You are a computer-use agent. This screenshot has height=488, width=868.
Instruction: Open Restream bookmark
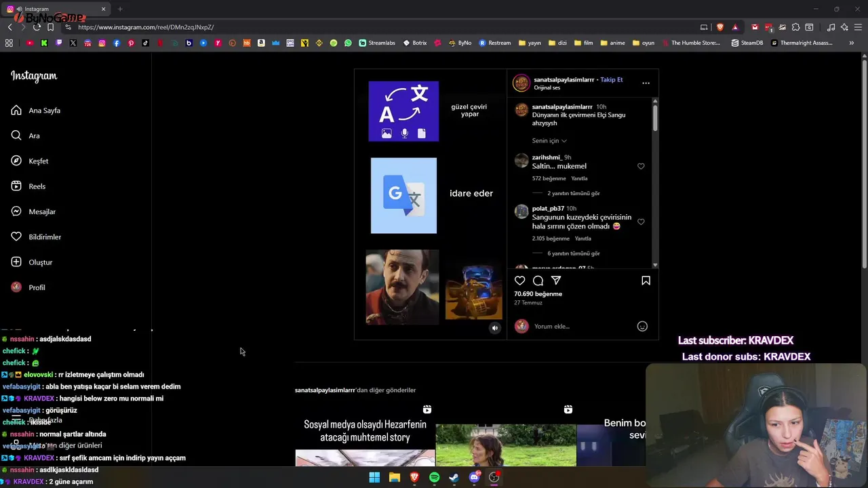(495, 43)
